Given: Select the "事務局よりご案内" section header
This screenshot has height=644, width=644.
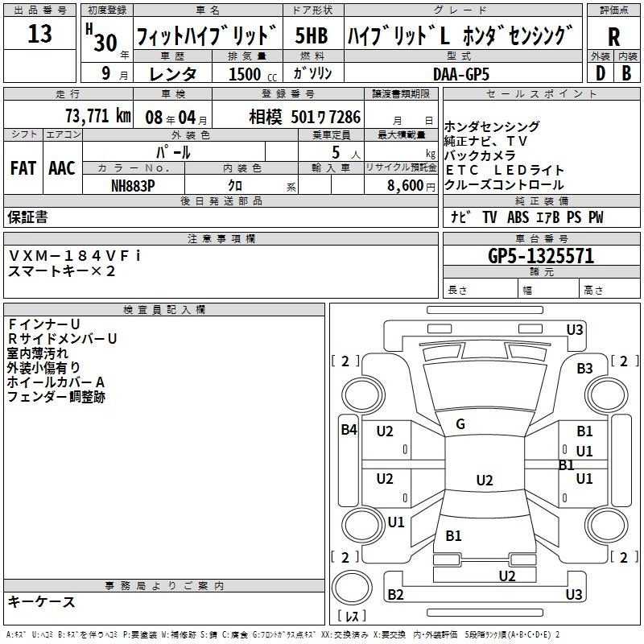Looking at the screenshot, I should pyautogui.click(x=164, y=586).
